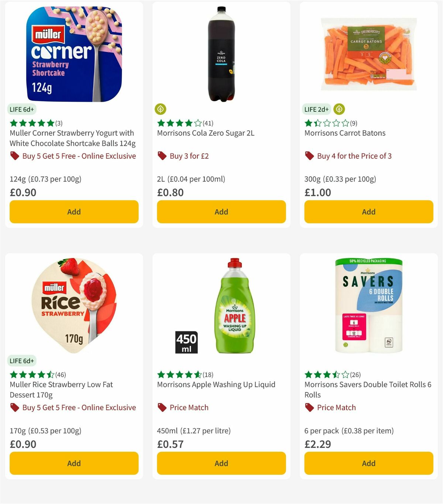Open the star rating reviews for Morrisons Cola Zero
Image resolution: width=443 pixels, height=504 pixels.
point(184,123)
